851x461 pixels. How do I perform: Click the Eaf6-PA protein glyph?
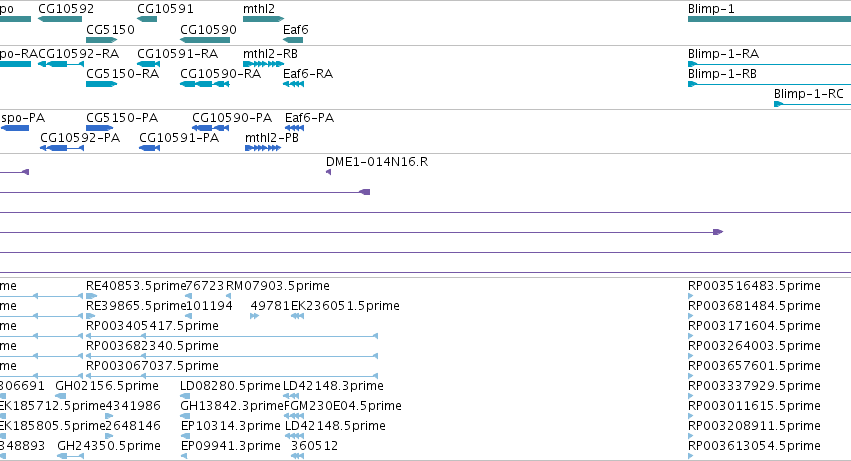[294, 128]
